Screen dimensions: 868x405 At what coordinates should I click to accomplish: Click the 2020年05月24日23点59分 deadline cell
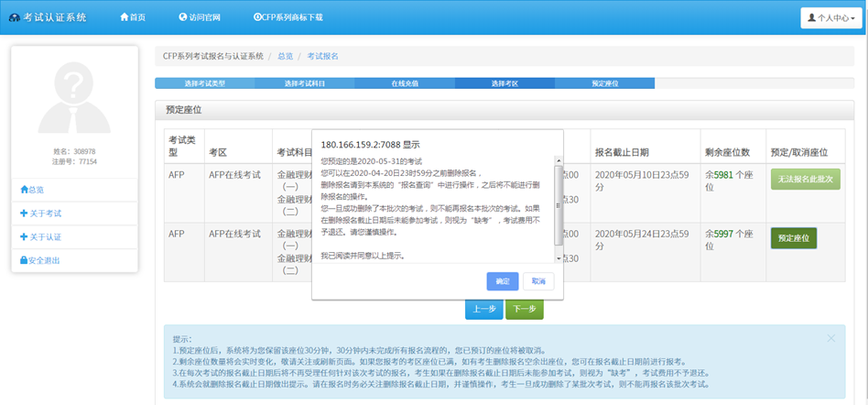(645, 252)
